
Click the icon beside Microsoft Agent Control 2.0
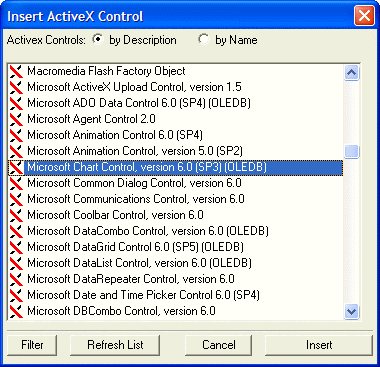pos(16,119)
